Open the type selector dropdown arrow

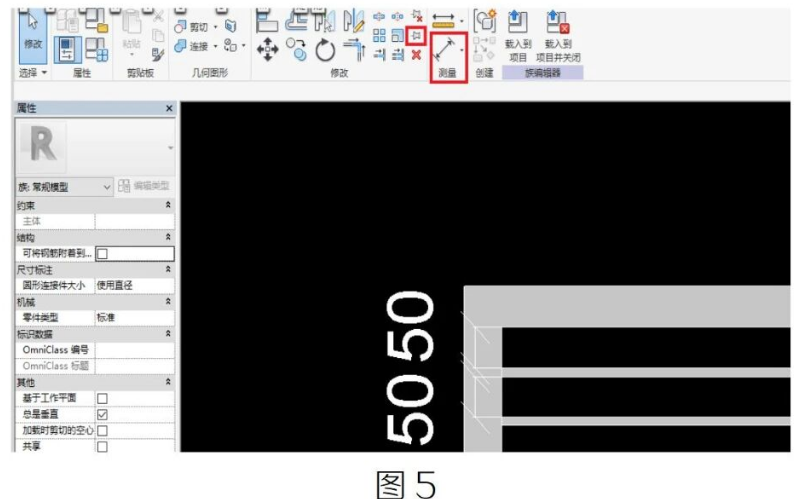coord(170,148)
